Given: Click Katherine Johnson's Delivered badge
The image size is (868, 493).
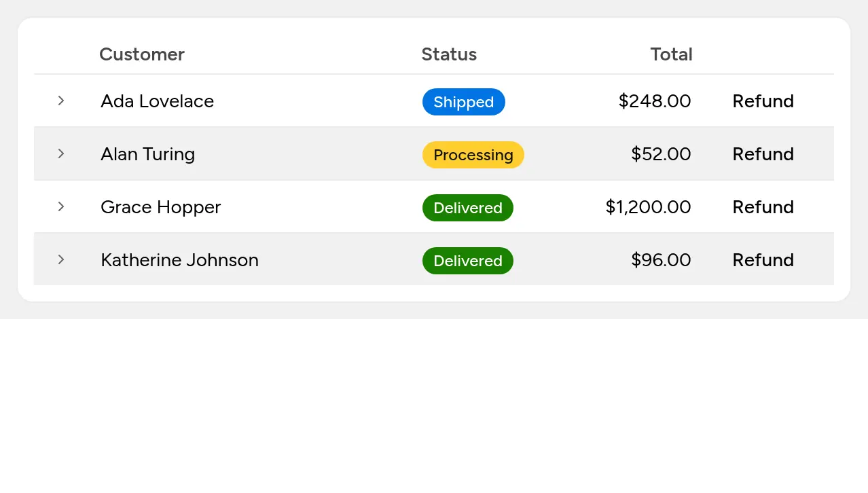Looking at the screenshot, I should click(x=468, y=261).
